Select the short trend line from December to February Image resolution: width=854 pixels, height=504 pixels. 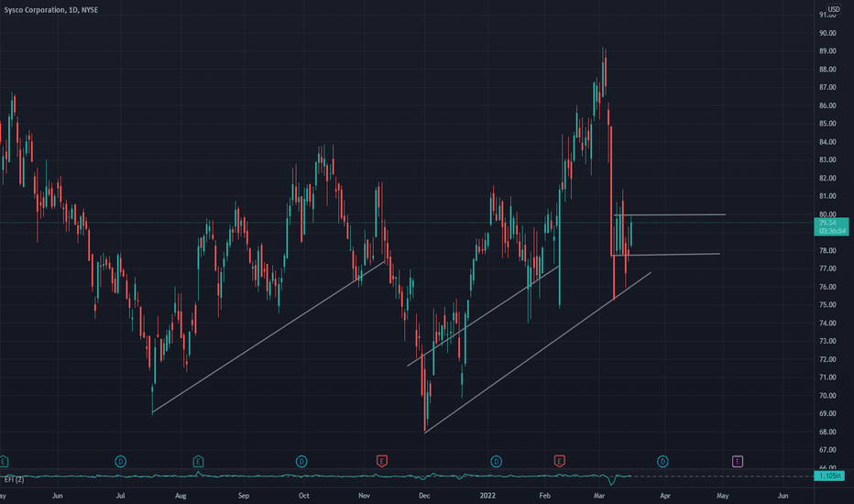(483, 315)
